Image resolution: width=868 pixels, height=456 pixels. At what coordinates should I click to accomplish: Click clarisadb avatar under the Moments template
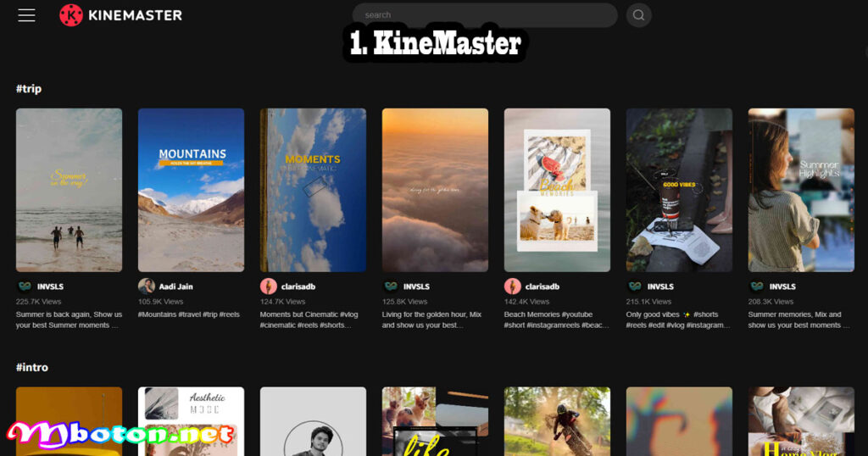269,286
